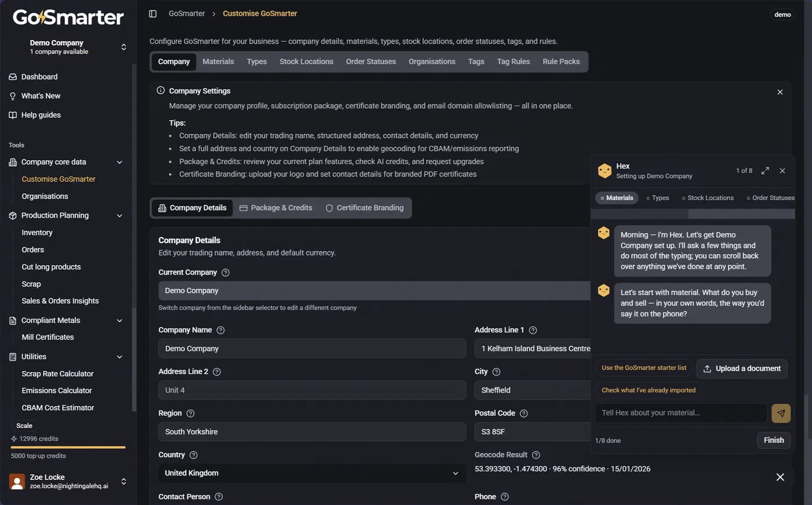This screenshot has height=505, width=812.
Task: Click the credits usage progress bar
Action: click(68, 448)
